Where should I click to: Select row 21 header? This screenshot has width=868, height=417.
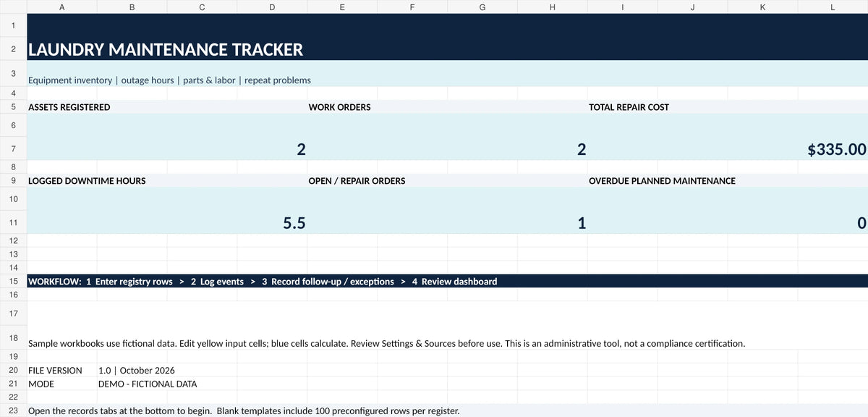click(13, 384)
